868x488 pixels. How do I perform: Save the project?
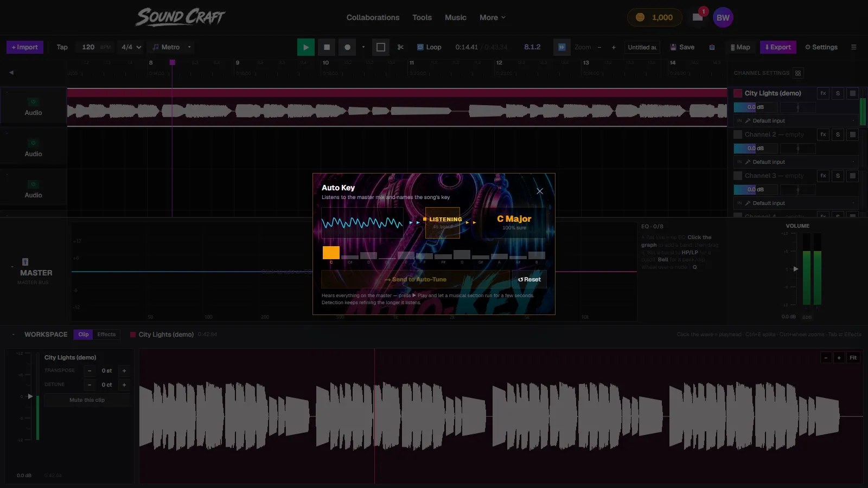pyautogui.click(x=682, y=47)
